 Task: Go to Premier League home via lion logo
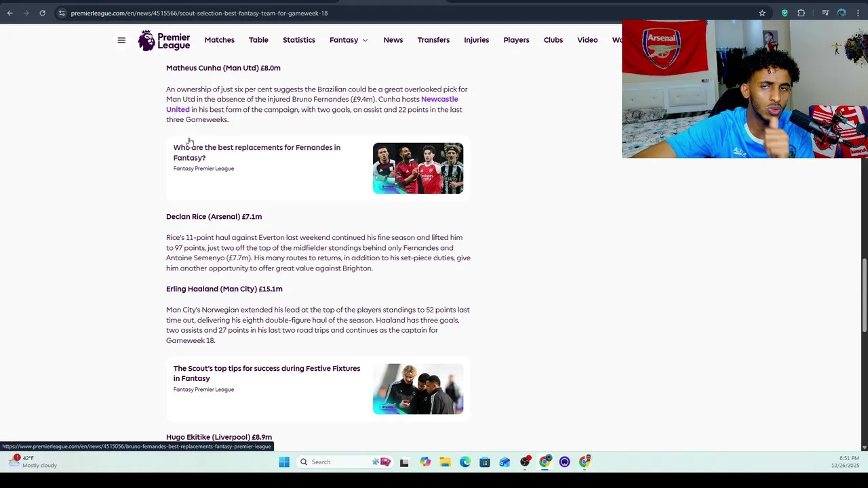pyautogui.click(x=164, y=40)
